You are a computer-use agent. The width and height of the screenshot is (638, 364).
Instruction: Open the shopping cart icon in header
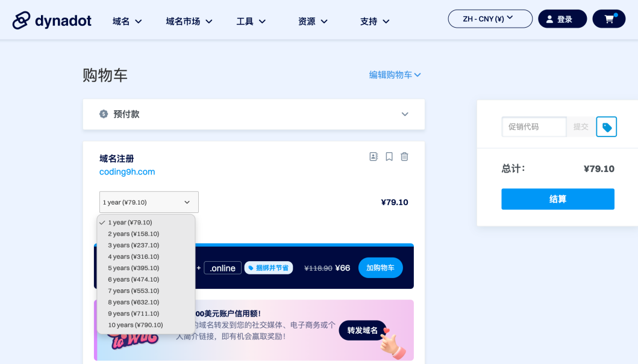pyautogui.click(x=608, y=19)
